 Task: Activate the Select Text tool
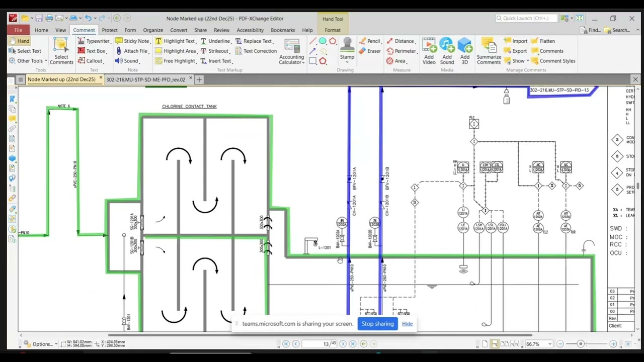pos(25,51)
